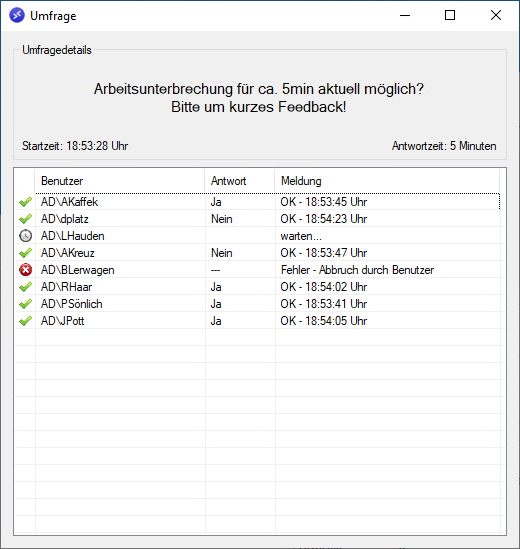
Task: Close the Umfrage window
Action: pyautogui.click(x=496, y=15)
